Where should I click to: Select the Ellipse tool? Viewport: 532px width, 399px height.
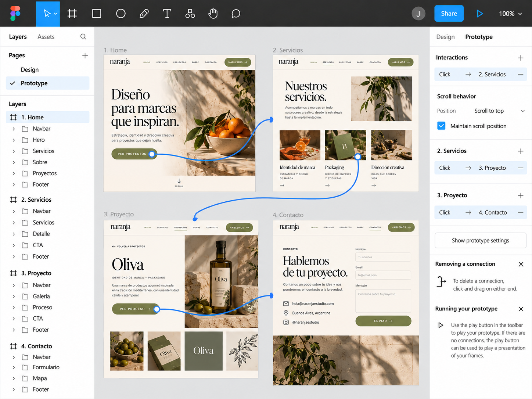tap(121, 14)
